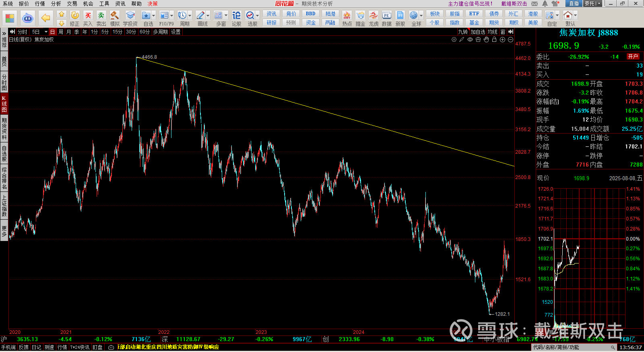
Task: Switch to 15分 minute period
Action: pyautogui.click(x=117, y=32)
